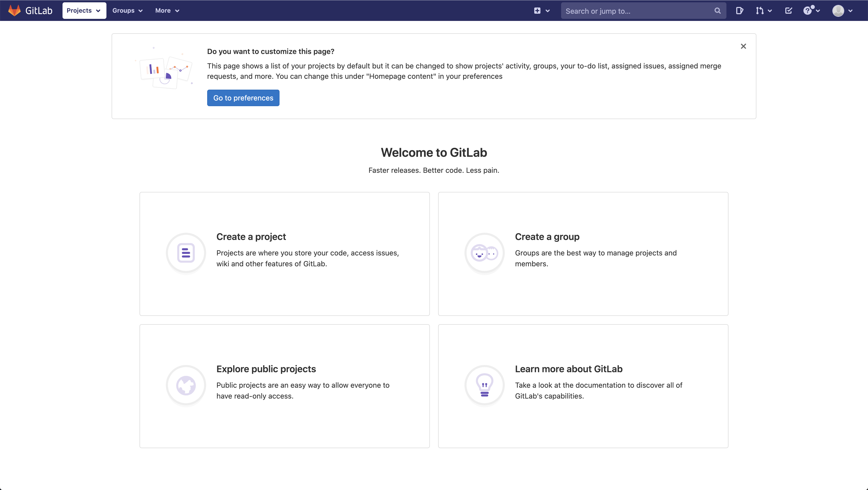Expand the Groups dropdown
This screenshot has height=490, width=868.
(127, 10)
